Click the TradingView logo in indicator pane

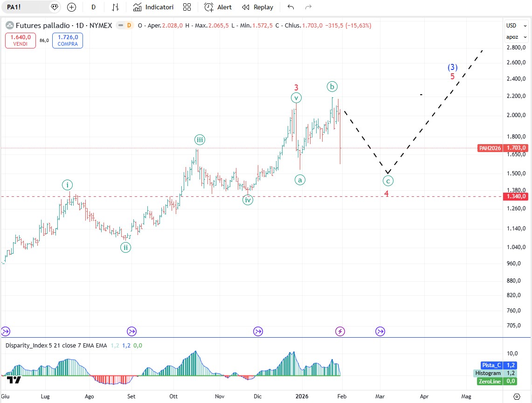pos(14,380)
